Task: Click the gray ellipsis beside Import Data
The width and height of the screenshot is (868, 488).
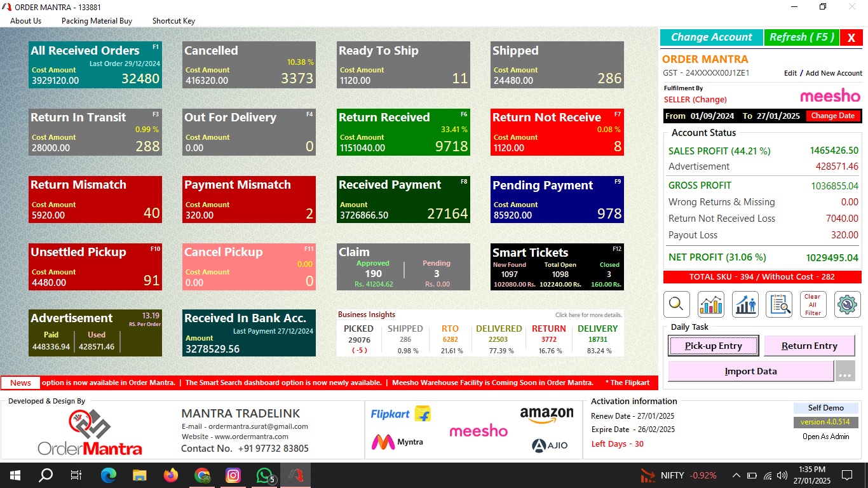Action: click(844, 372)
